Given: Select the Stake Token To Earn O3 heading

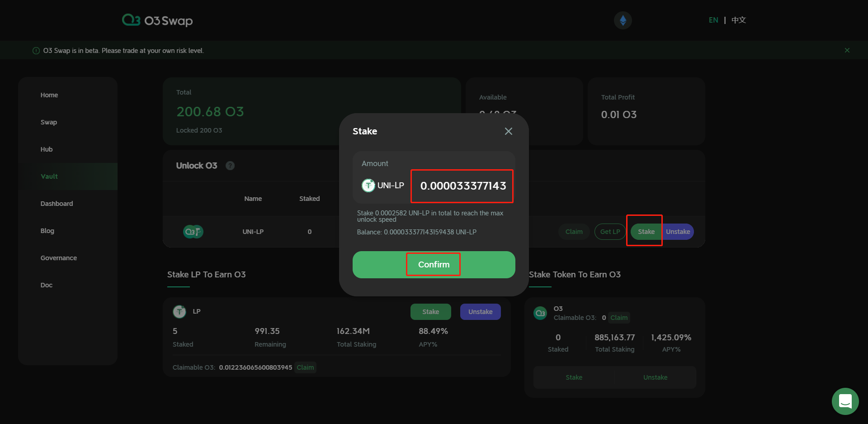Looking at the screenshot, I should (x=575, y=275).
